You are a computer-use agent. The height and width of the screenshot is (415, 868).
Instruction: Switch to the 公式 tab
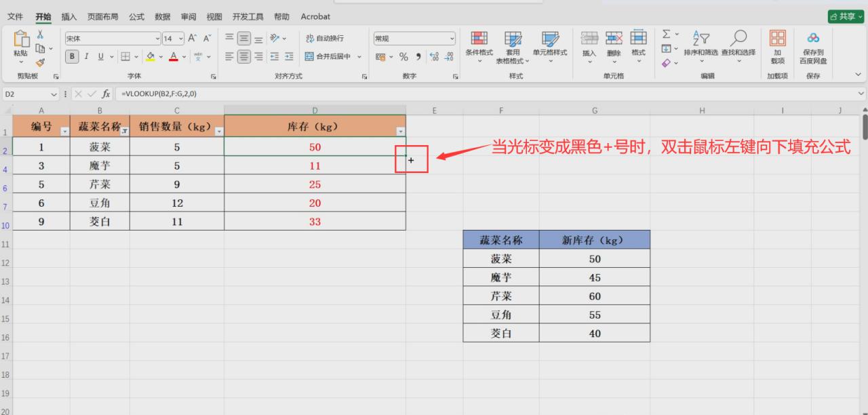[x=136, y=16]
